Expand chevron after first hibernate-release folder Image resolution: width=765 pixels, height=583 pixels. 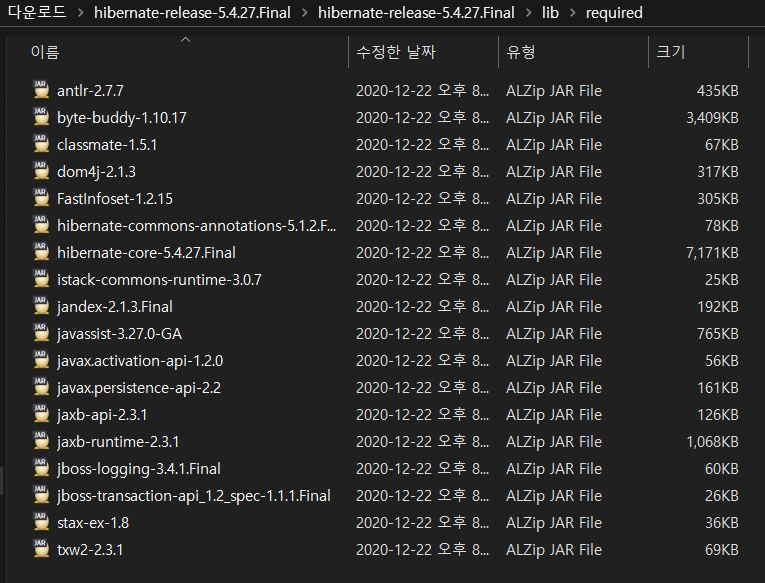(x=304, y=13)
